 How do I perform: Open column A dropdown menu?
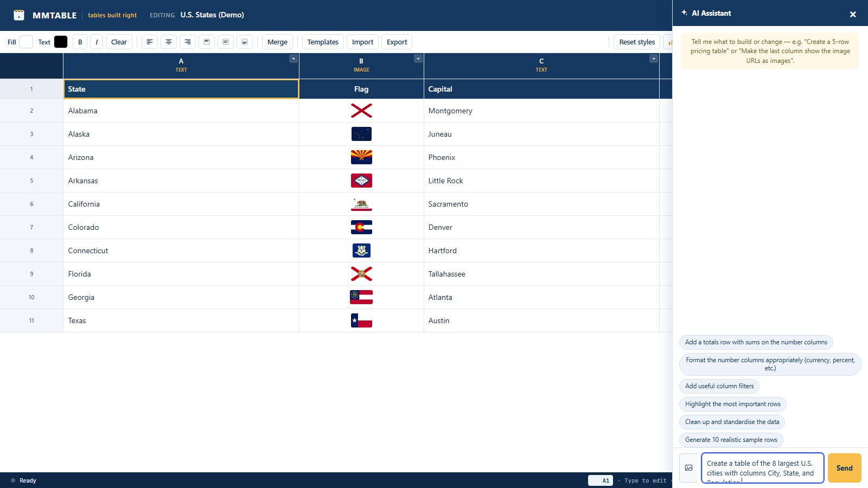tap(293, 59)
